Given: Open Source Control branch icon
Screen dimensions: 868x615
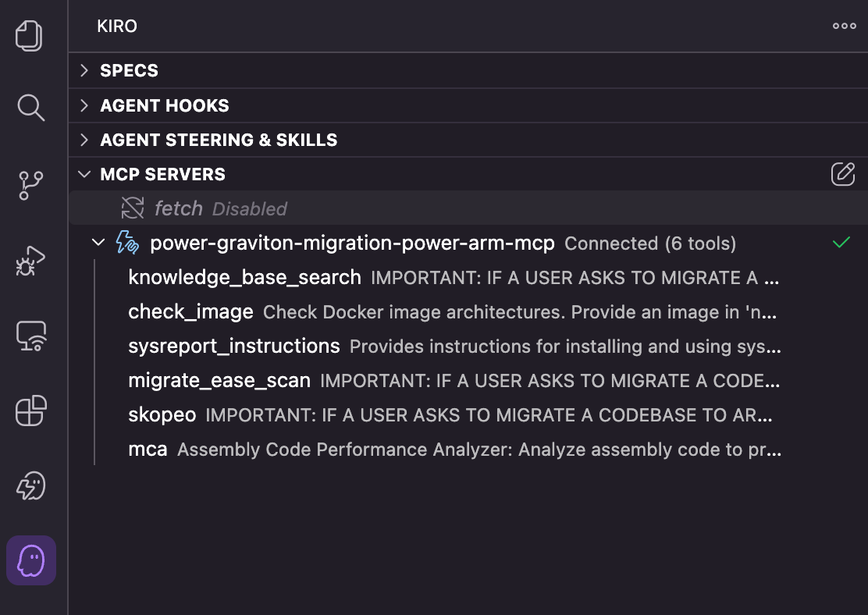Looking at the screenshot, I should tap(31, 186).
